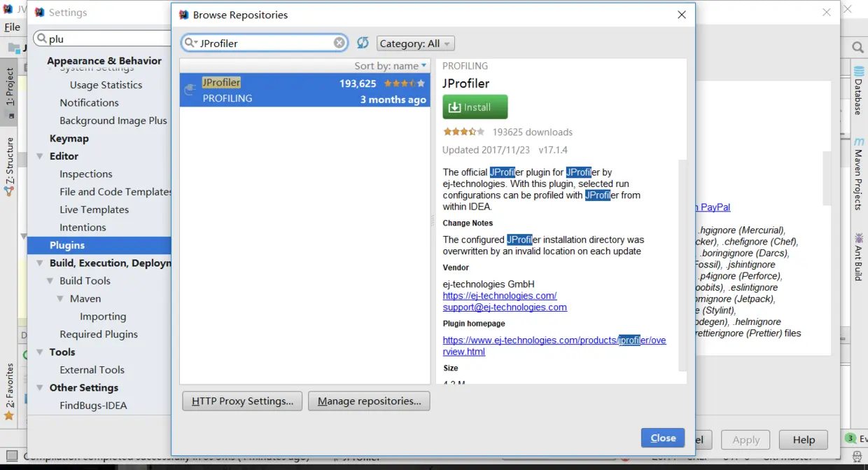Clear the JProfiler search text with the X icon
Viewport: 868px width, 470px height.
coord(339,43)
